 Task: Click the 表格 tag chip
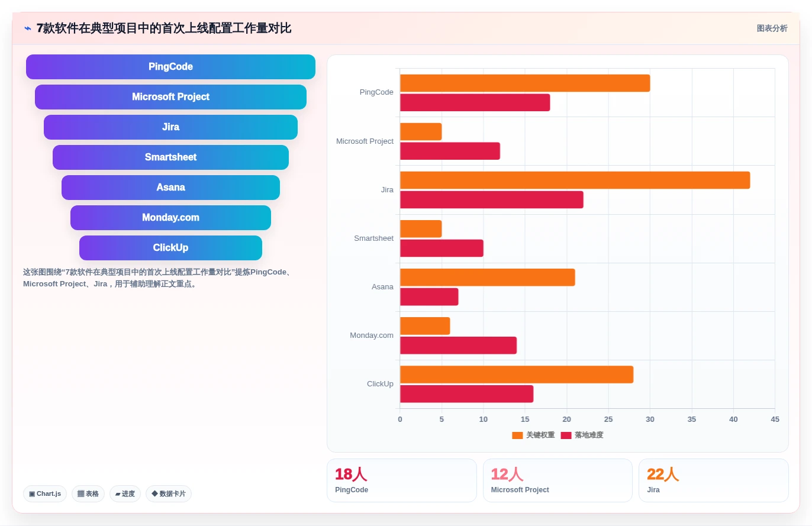[x=88, y=493]
